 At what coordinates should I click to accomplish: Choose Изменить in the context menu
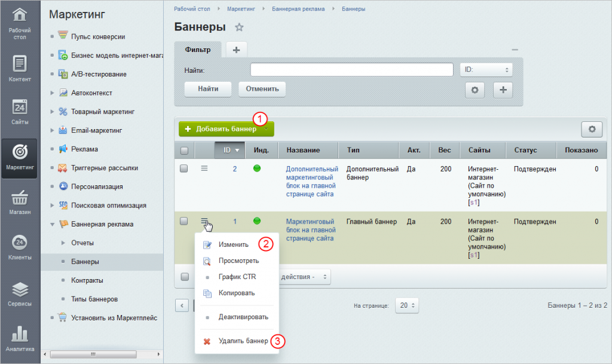click(x=233, y=244)
